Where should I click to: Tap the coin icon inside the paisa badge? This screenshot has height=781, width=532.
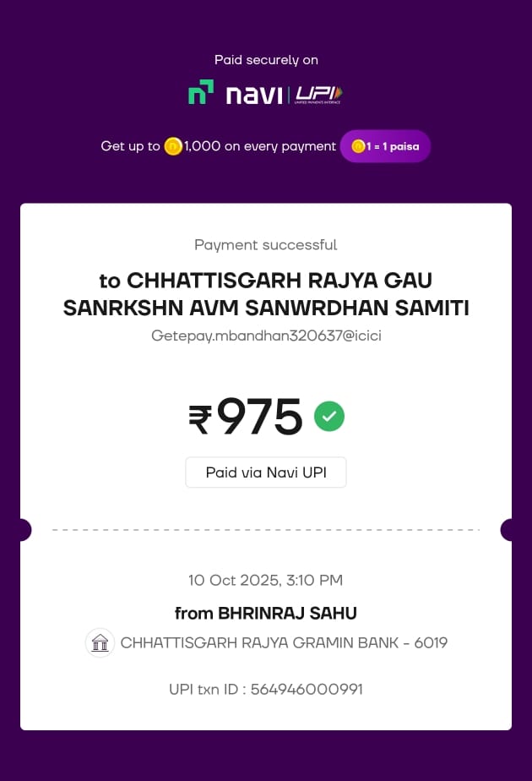[358, 146]
